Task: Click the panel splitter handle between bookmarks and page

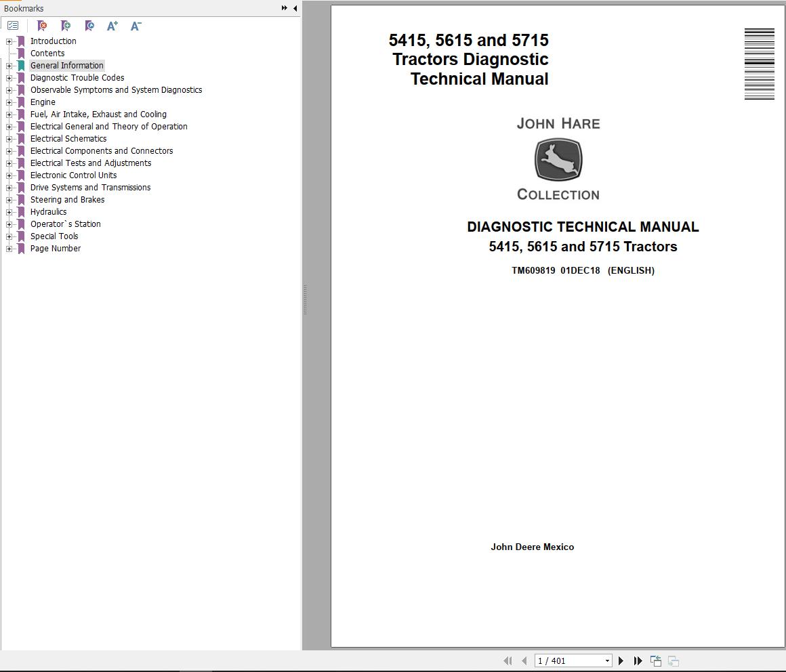Action: (x=305, y=299)
